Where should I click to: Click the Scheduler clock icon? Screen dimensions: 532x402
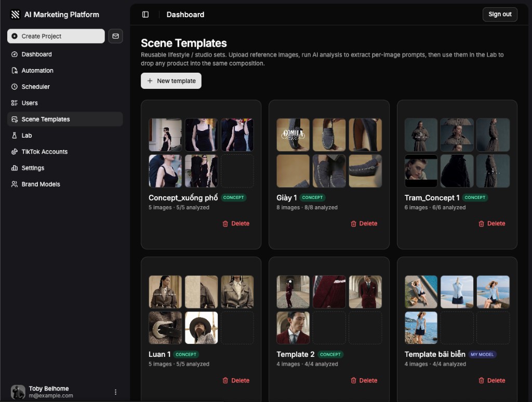click(14, 87)
